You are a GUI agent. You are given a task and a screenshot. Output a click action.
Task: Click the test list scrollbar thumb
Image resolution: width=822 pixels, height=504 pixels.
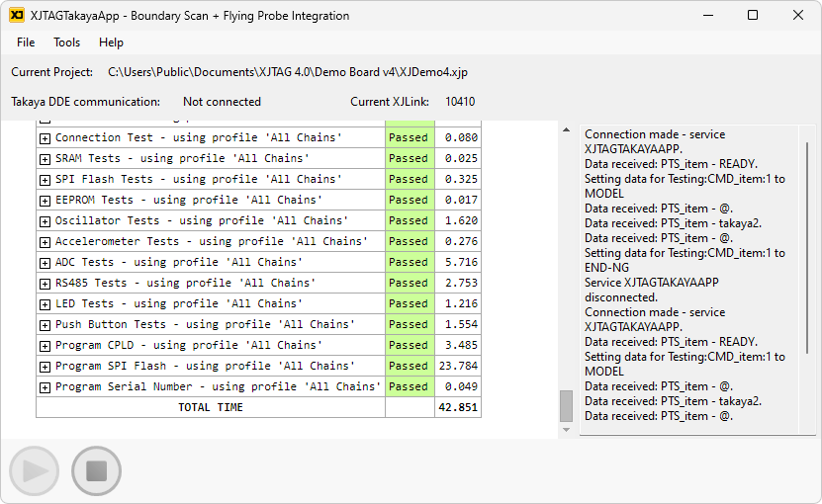click(x=566, y=405)
